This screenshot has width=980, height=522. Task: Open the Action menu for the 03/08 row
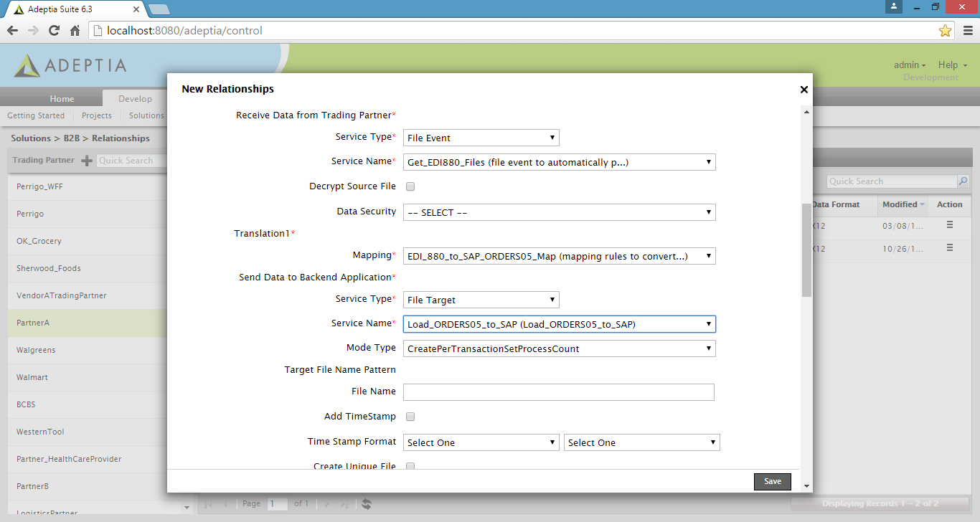[949, 225]
